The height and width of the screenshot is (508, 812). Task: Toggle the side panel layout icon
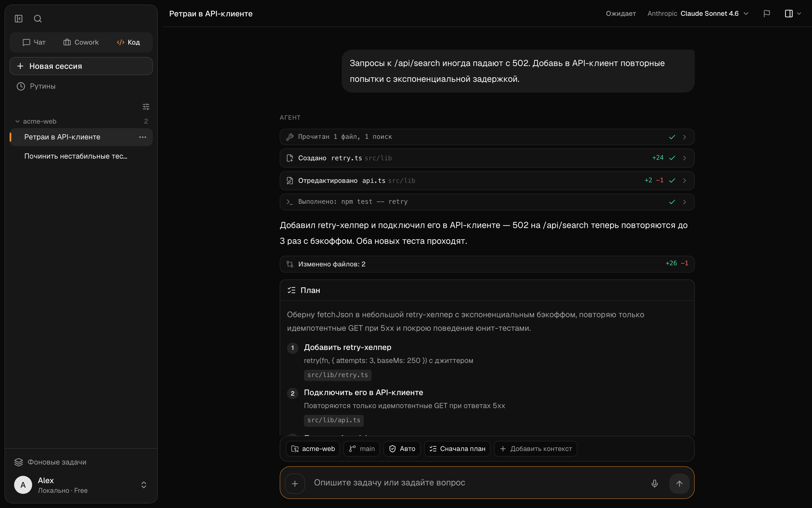[789, 14]
